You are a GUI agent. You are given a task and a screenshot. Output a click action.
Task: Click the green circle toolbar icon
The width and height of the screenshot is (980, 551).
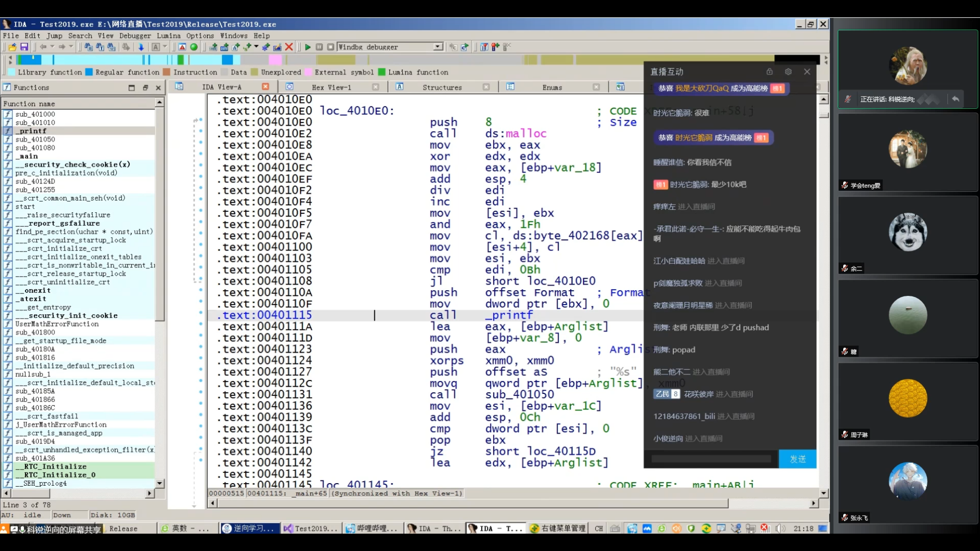coord(194,47)
